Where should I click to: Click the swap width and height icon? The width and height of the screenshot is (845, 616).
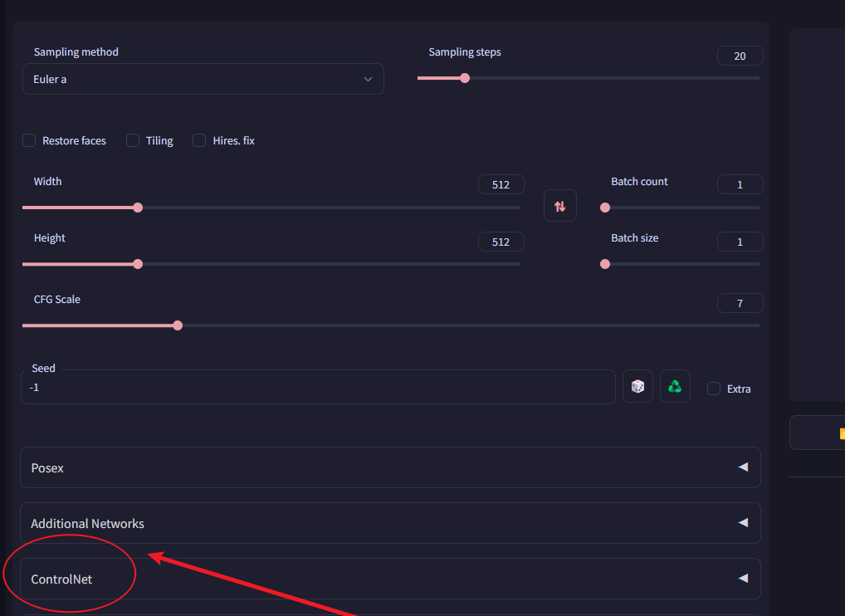click(x=559, y=206)
